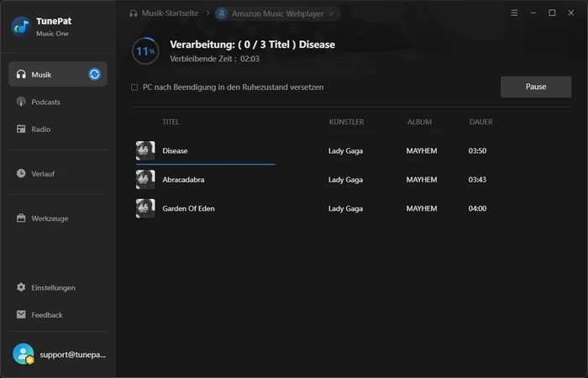Click MAYHEM in the Disease row
This screenshot has height=378, width=588.
(x=422, y=150)
